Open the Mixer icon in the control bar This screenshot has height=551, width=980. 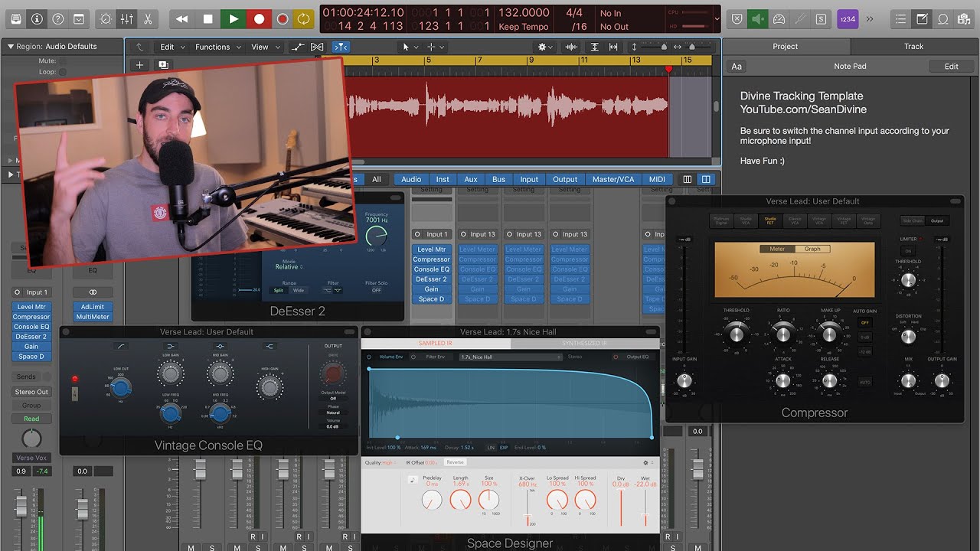pos(127,18)
